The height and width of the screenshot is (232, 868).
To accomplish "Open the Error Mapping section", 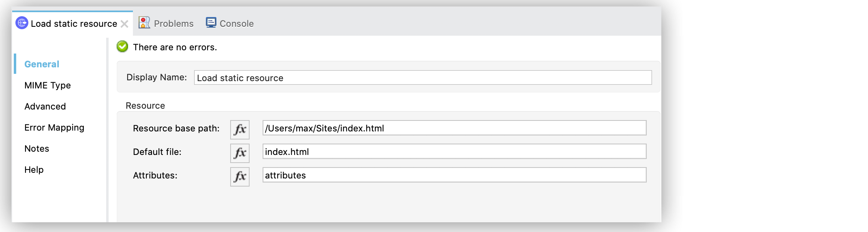I will (x=54, y=127).
